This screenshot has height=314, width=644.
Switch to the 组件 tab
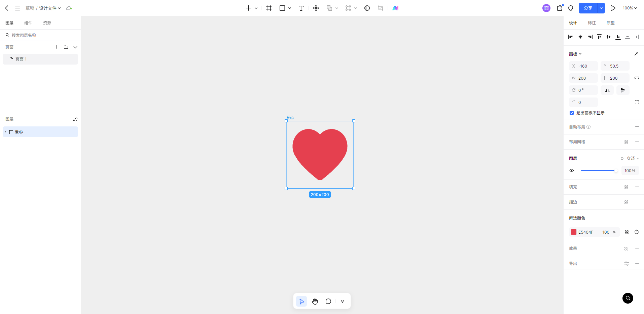tap(28, 23)
